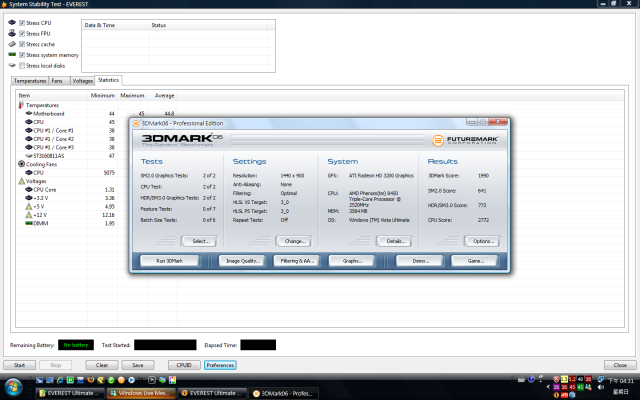Toggle the Stress FPU checkbox

(22, 33)
